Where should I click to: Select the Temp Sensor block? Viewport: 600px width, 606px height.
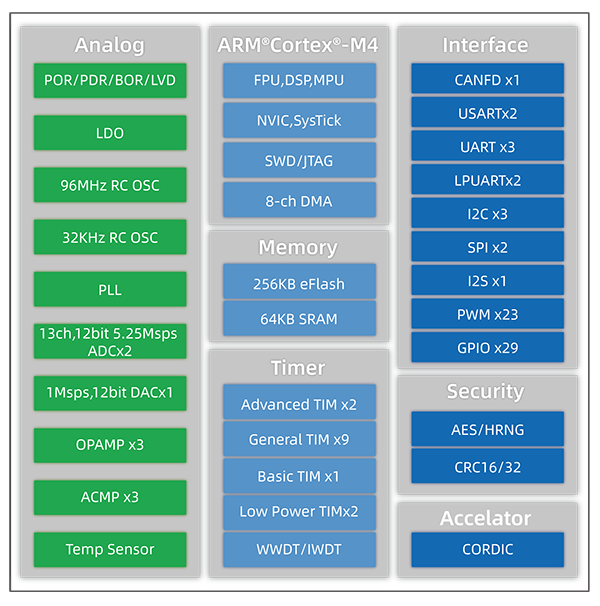[110, 549]
